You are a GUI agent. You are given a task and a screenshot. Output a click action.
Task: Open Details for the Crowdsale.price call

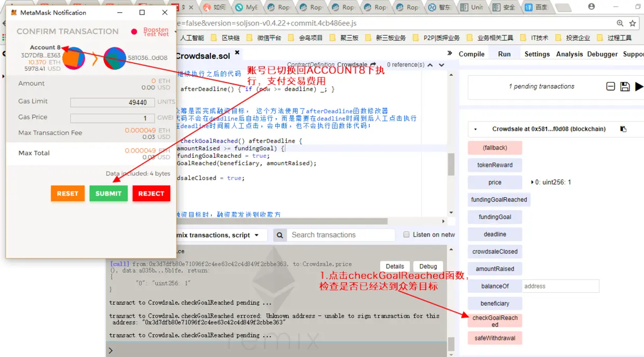click(395, 266)
